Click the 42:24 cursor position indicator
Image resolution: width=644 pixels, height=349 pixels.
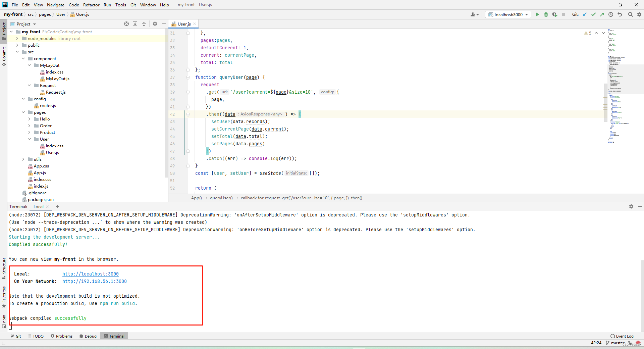click(596, 343)
